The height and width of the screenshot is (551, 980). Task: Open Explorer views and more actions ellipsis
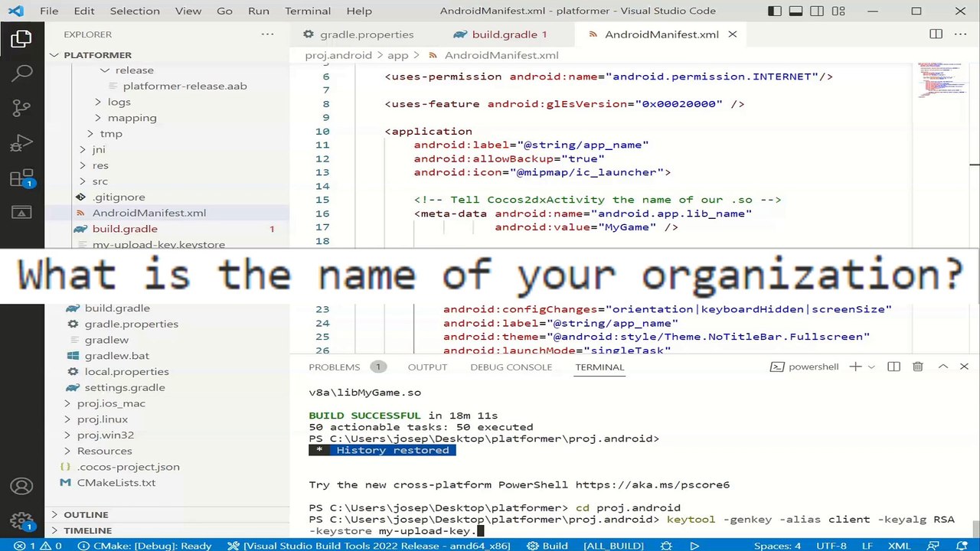coord(267,34)
